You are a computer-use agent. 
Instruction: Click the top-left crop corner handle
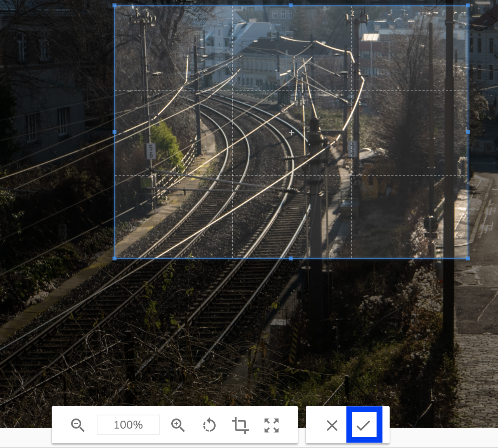(x=115, y=5)
